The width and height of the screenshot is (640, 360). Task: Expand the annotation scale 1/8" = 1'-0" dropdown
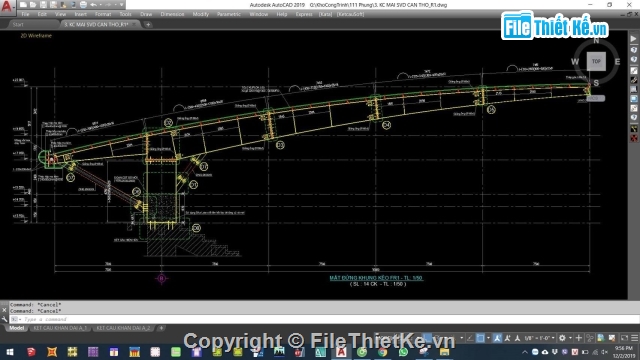539,338
